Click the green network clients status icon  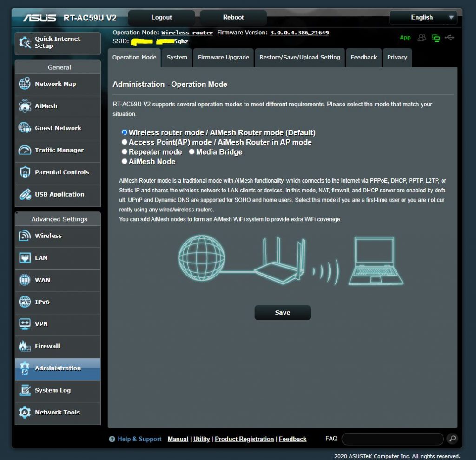[x=436, y=38]
